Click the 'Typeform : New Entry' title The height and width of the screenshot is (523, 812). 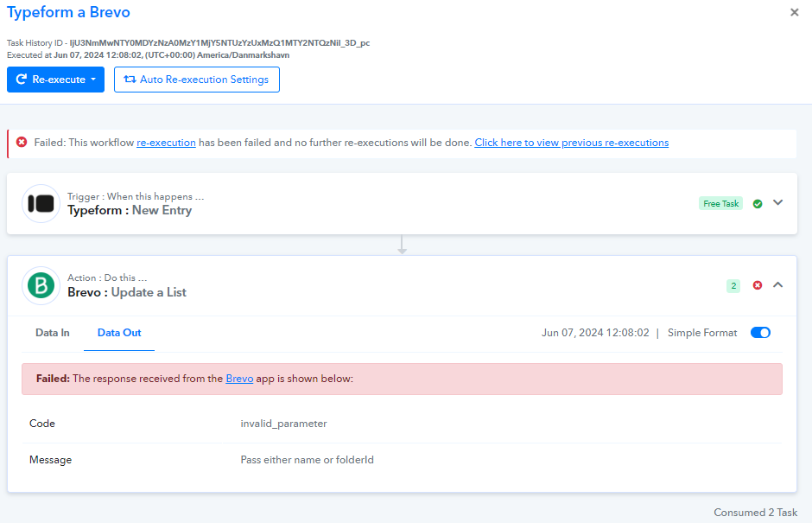(130, 210)
